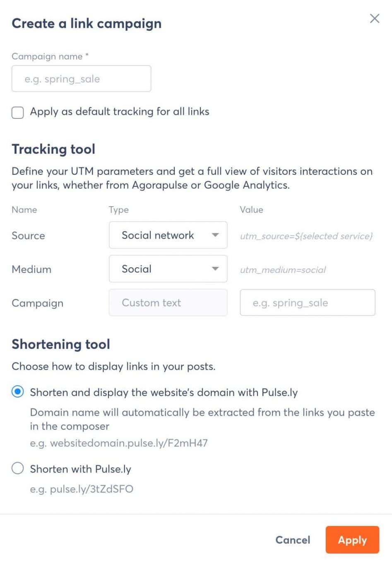Screen dimensions: 392x562
Task: Click the 'Apply as default tracking' label text
Action: pyautogui.click(x=119, y=111)
